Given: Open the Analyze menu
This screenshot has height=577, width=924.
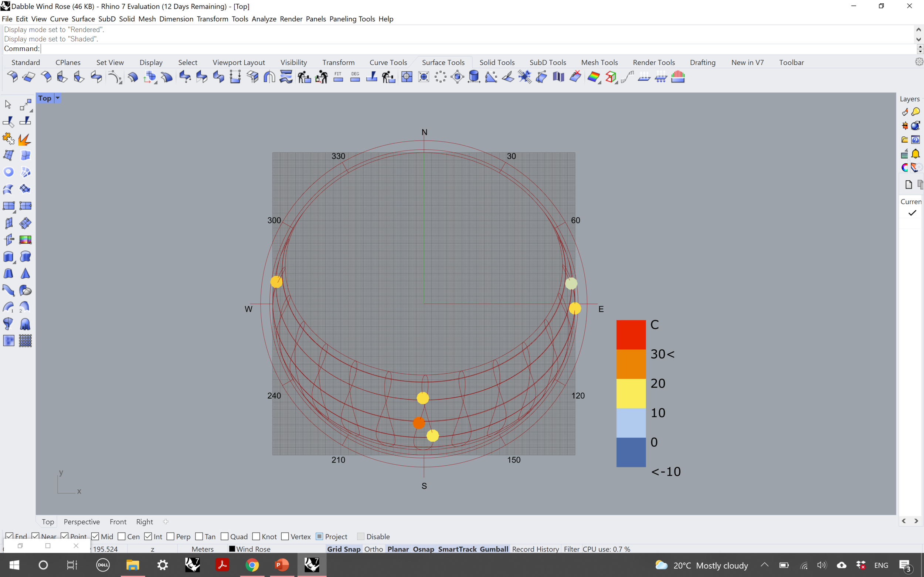Looking at the screenshot, I should tap(264, 19).
